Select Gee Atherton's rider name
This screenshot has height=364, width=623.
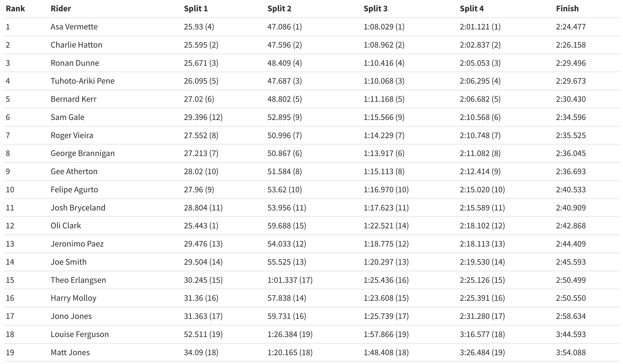[x=74, y=171]
